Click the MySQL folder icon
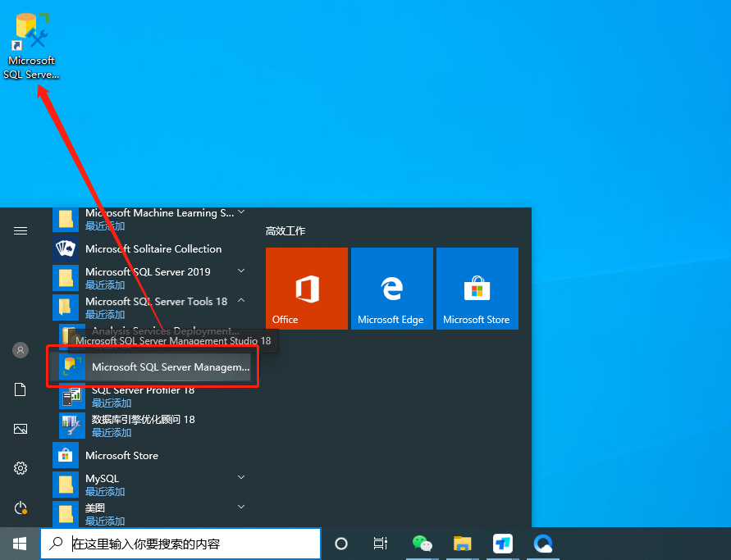 click(66, 485)
